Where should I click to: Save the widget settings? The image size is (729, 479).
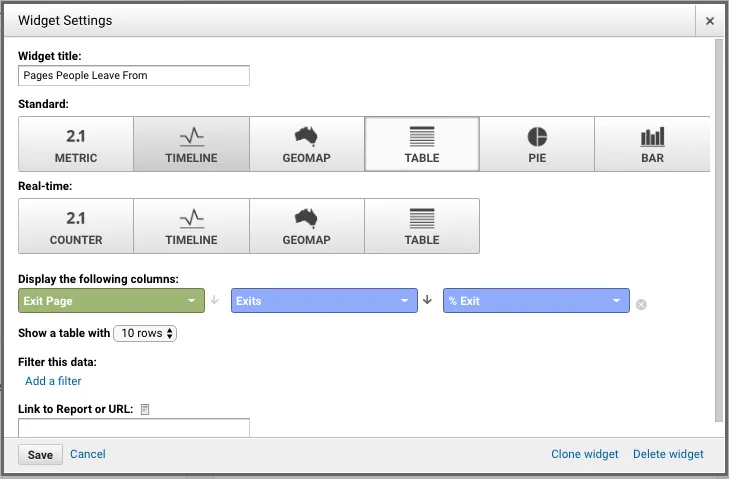coord(40,454)
